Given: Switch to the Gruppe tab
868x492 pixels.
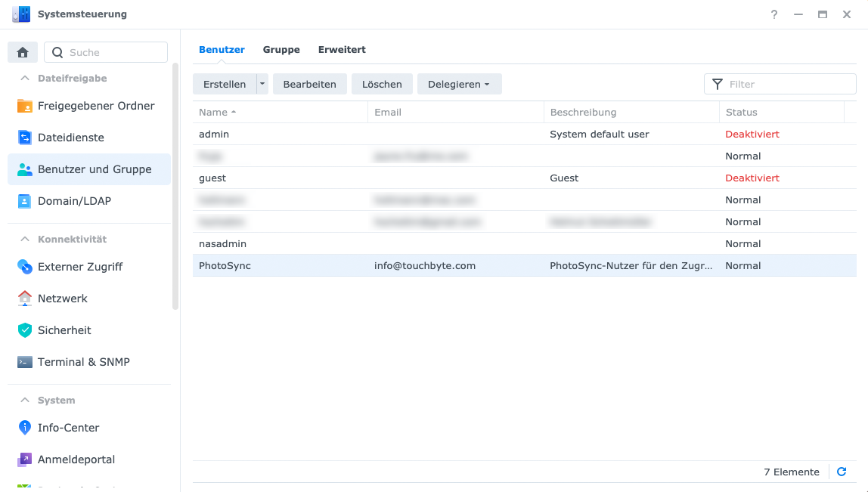Looking at the screenshot, I should coord(281,49).
